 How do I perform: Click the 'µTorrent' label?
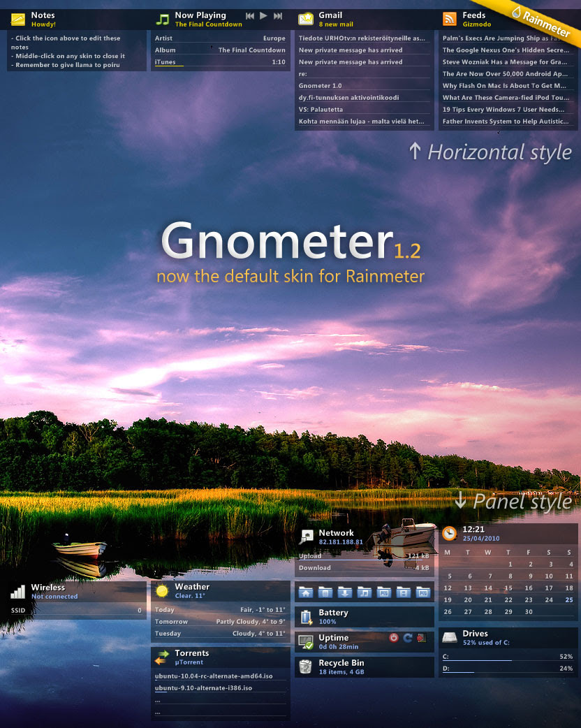coord(189,662)
